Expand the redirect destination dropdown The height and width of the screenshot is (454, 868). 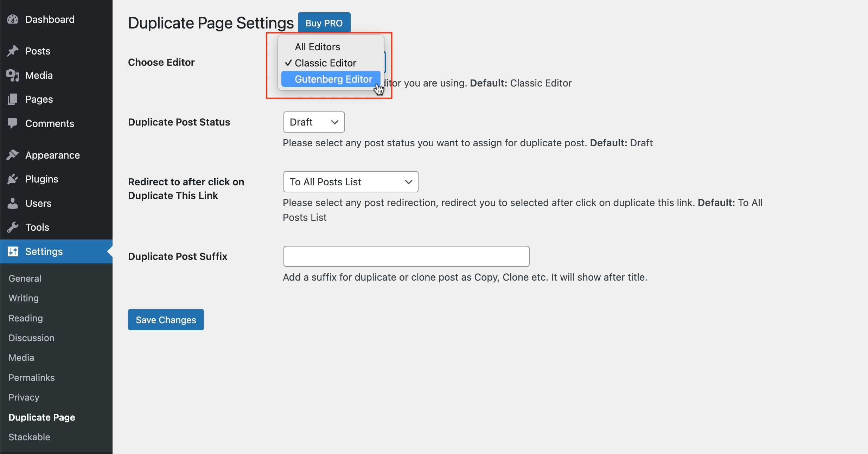coord(350,182)
